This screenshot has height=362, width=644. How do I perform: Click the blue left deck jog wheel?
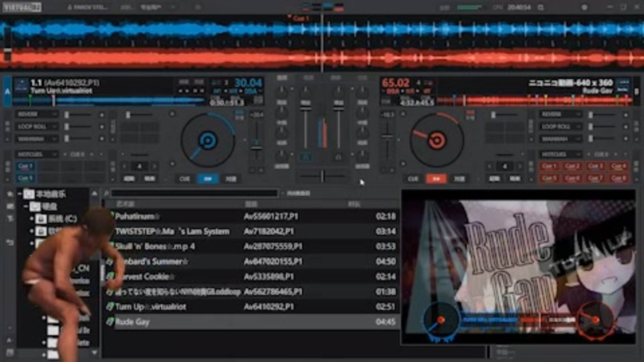pyautogui.click(x=208, y=140)
